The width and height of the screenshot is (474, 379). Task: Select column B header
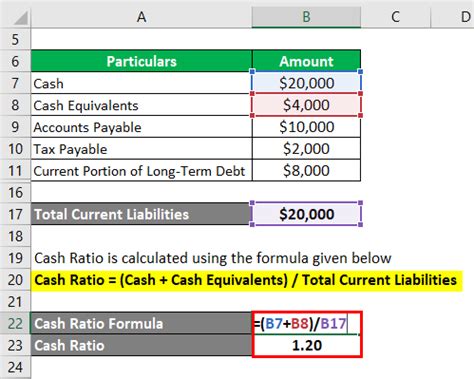[x=306, y=17]
